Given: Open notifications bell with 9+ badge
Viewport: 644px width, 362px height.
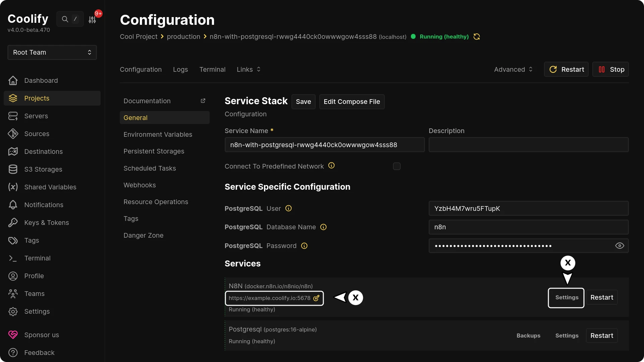Looking at the screenshot, I should tap(93, 19).
